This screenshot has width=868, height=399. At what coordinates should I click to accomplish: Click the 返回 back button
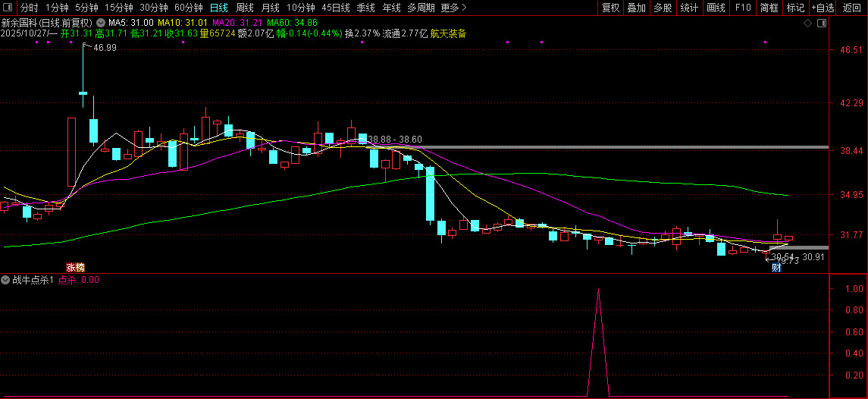852,8
